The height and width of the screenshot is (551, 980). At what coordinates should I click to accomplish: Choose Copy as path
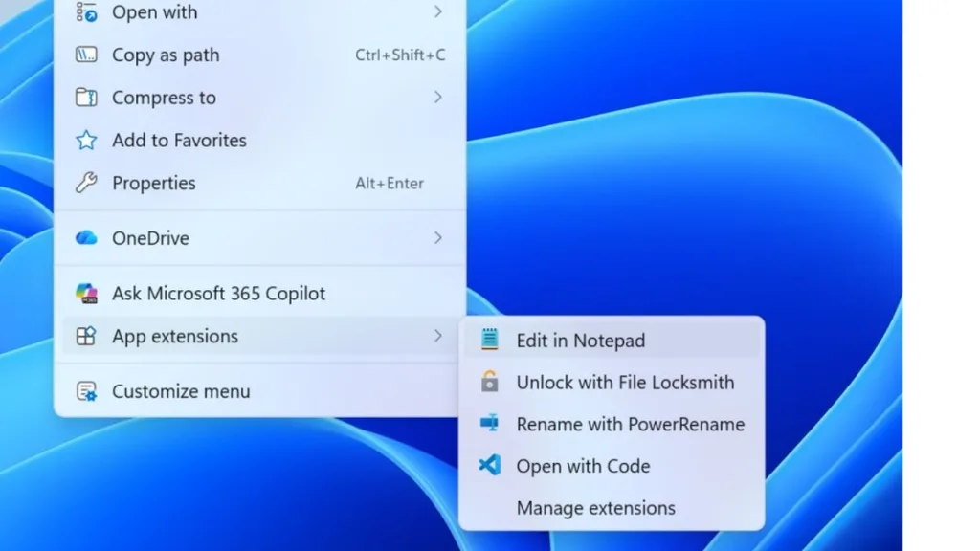[259, 55]
